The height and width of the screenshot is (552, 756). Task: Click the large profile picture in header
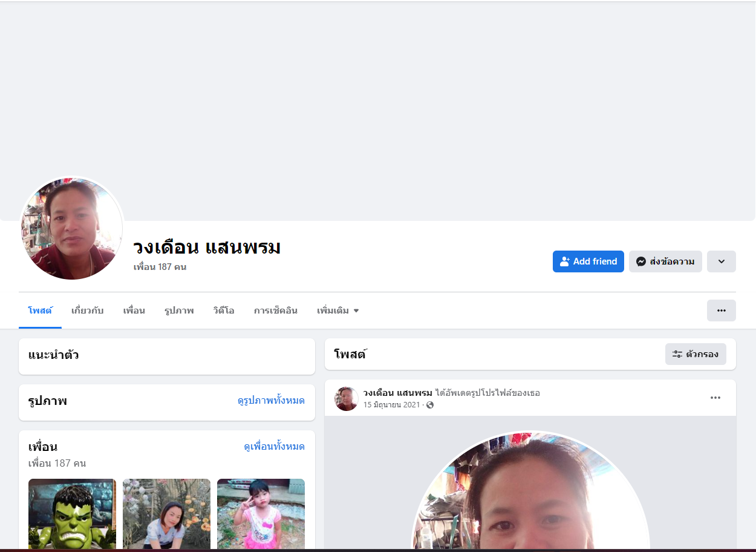point(72,229)
